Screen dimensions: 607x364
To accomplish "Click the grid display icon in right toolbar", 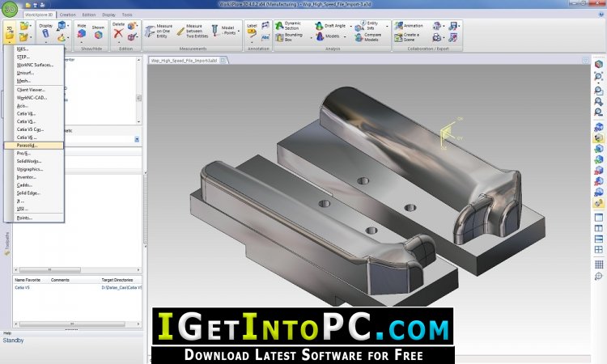I will [599, 265].
